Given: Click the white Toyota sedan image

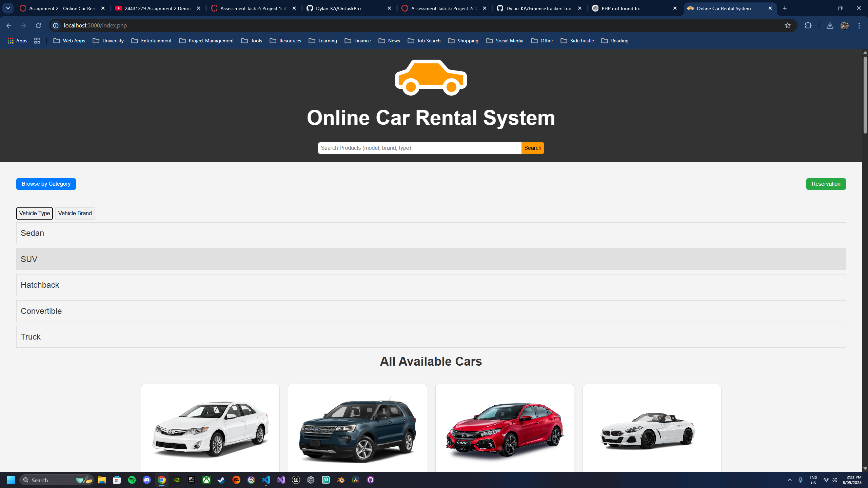Looking at the screenshot, I should click(x=210, y=429).
